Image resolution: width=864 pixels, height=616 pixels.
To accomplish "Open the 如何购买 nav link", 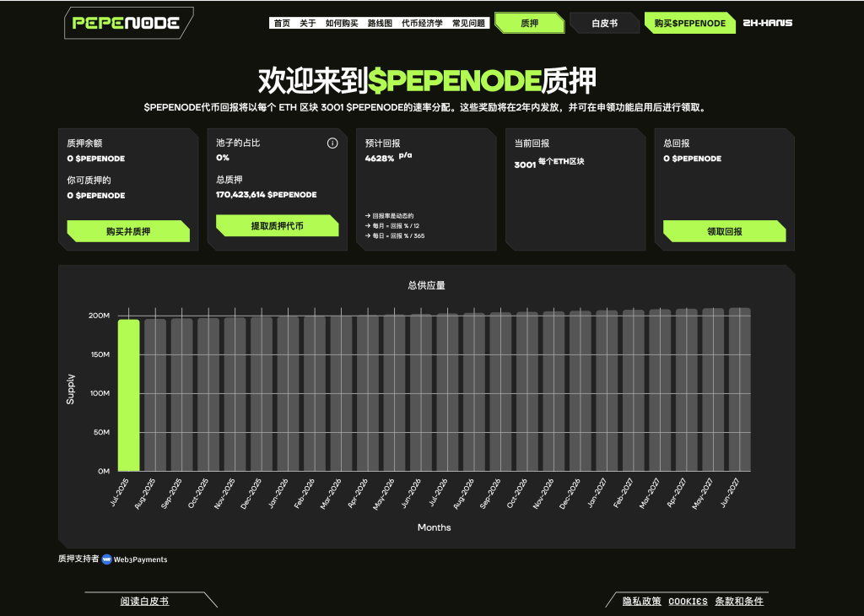I will 342,23.
